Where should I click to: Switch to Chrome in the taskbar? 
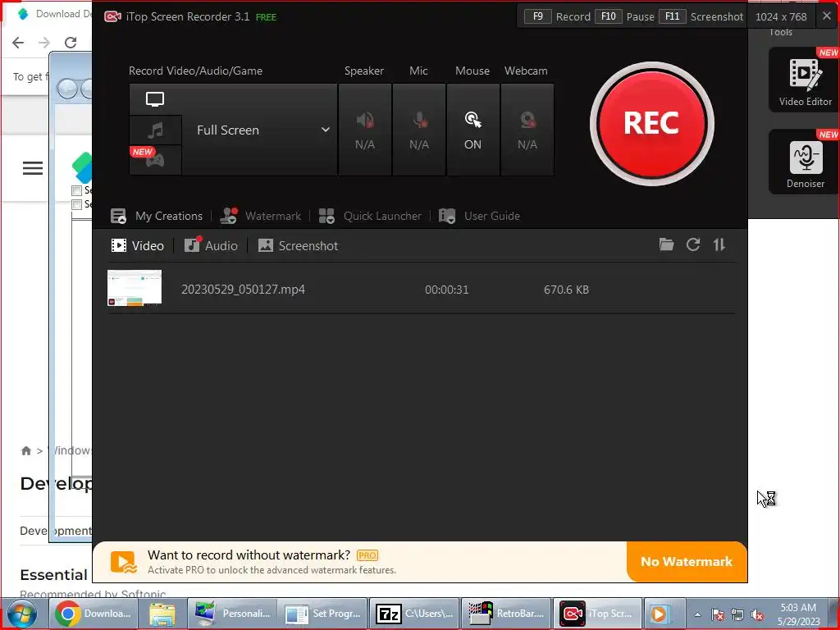(94, 614)
